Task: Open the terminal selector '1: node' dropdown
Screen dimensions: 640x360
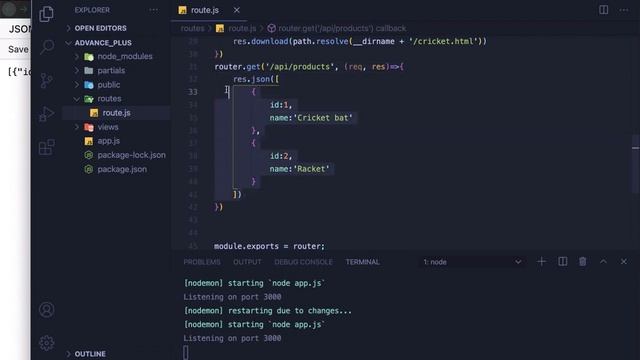Action: [x=471, y=262]
